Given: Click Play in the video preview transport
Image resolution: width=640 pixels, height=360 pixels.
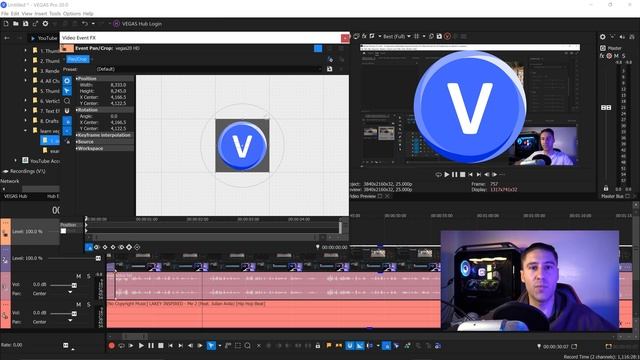Looking at the screenshot, I should click(x=447, y=174).
